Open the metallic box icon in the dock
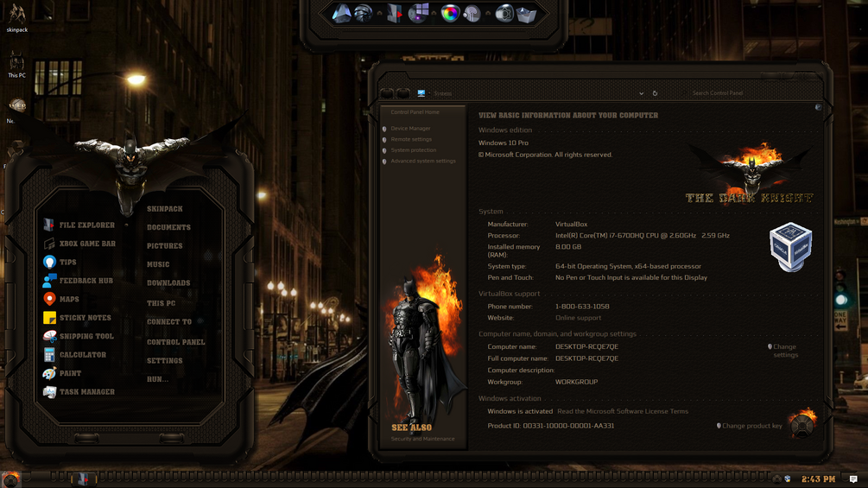The width and height of the screenshot is (868, 488). [526, 14]
